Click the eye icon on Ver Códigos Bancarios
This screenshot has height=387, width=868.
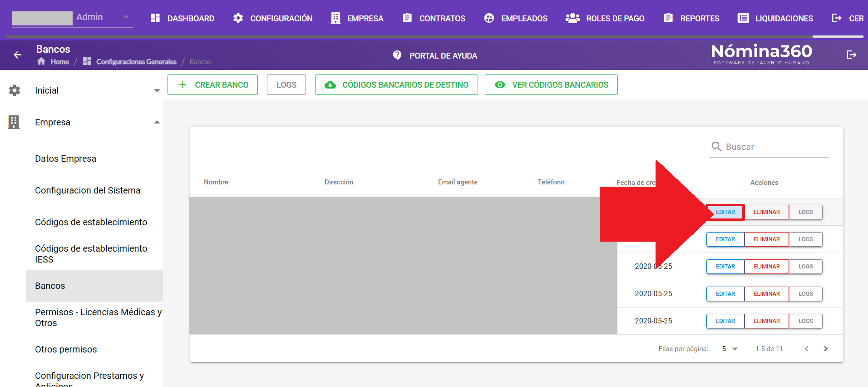(500, 85)
